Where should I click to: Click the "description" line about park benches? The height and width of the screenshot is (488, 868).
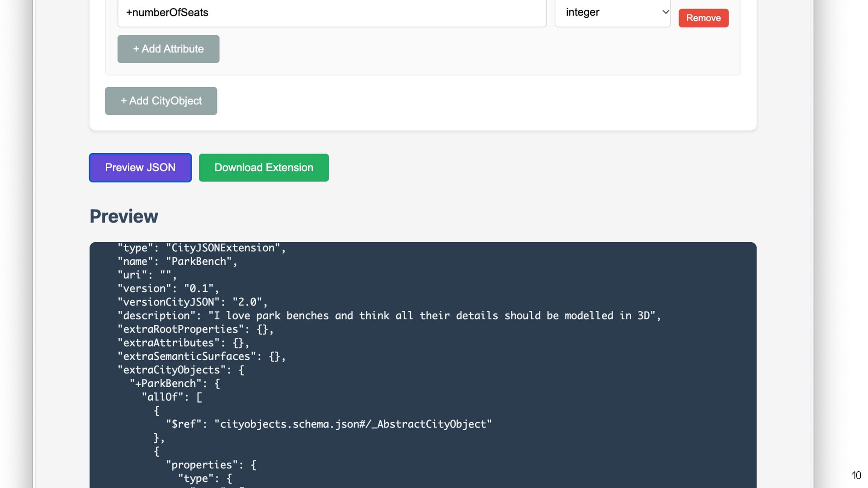click(389, 316)
